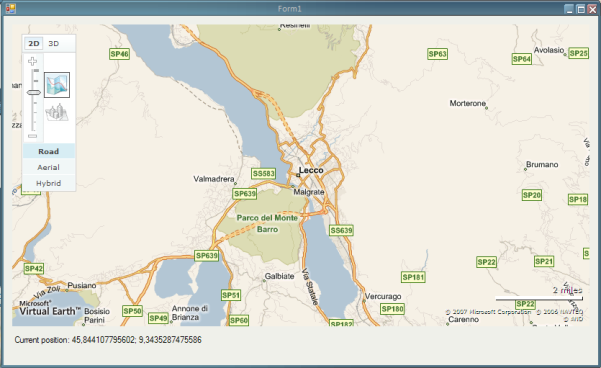Click the SP46 road shield
This screenshot has height=368, width=601.
click(x=119, y=54)
